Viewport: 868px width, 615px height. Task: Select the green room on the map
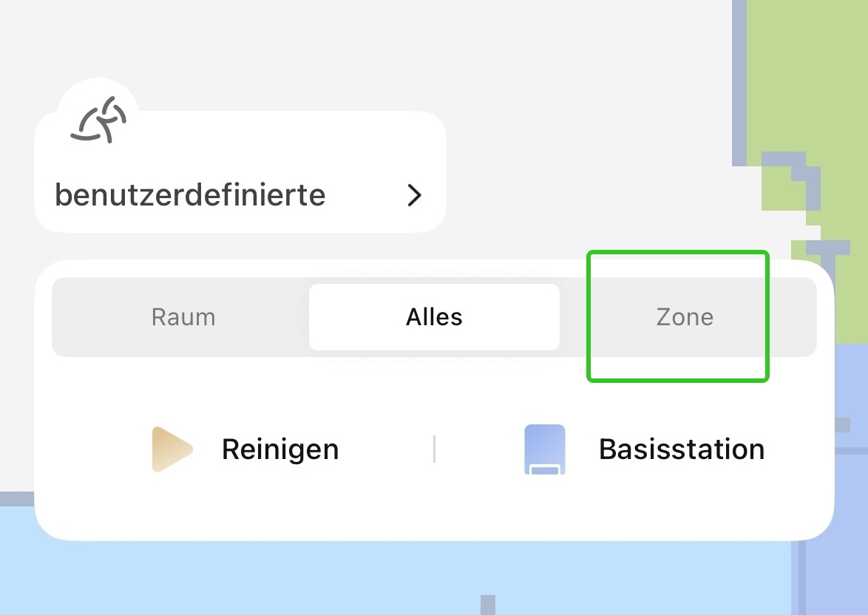pyautogui.click(x=813, y=74)
